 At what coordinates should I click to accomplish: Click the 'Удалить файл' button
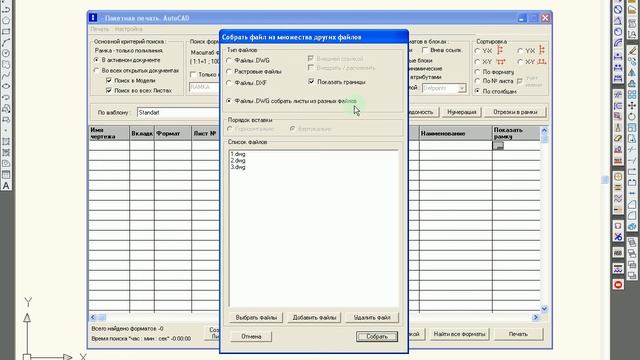372,317
